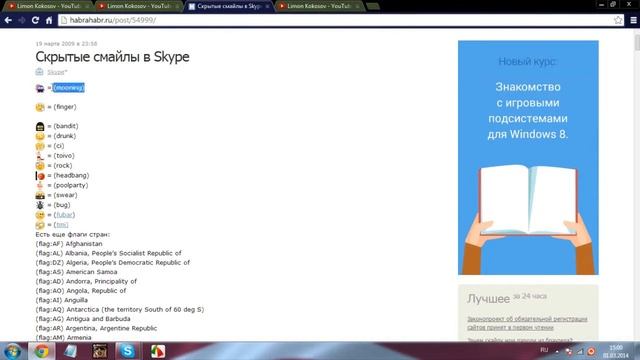Click the Есть еще флаги стран text
This screenshot has width=640, height=360.
(73, 234)
